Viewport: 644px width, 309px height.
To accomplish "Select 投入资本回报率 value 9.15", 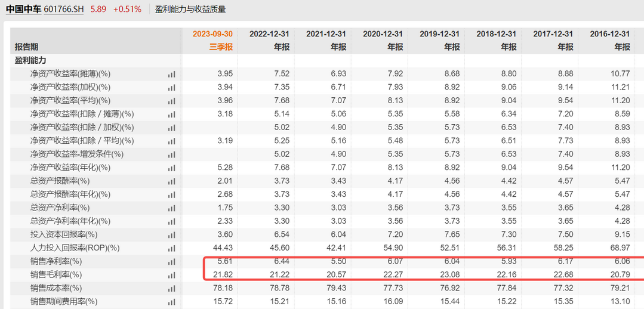I will click(x=622, y=234).
